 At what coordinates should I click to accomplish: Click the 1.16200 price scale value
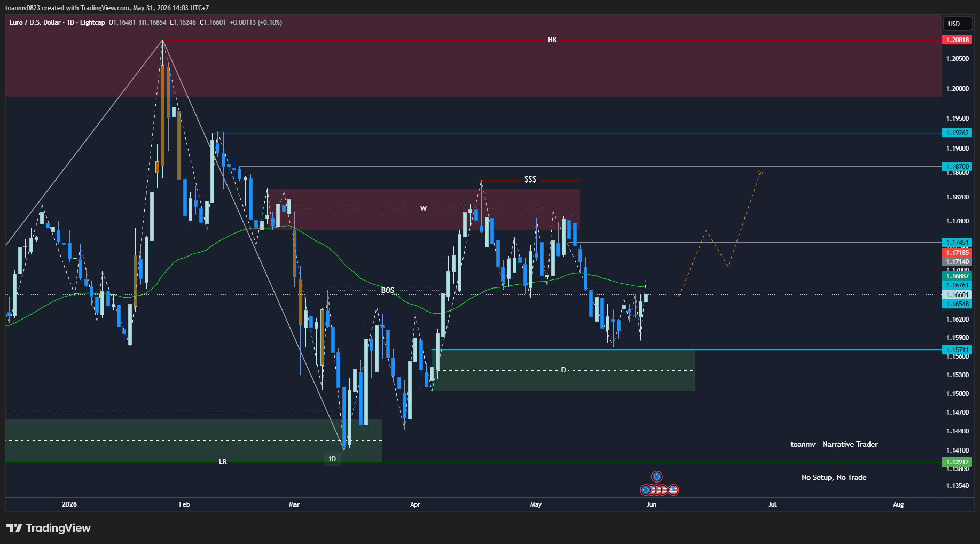coord(957,320)
